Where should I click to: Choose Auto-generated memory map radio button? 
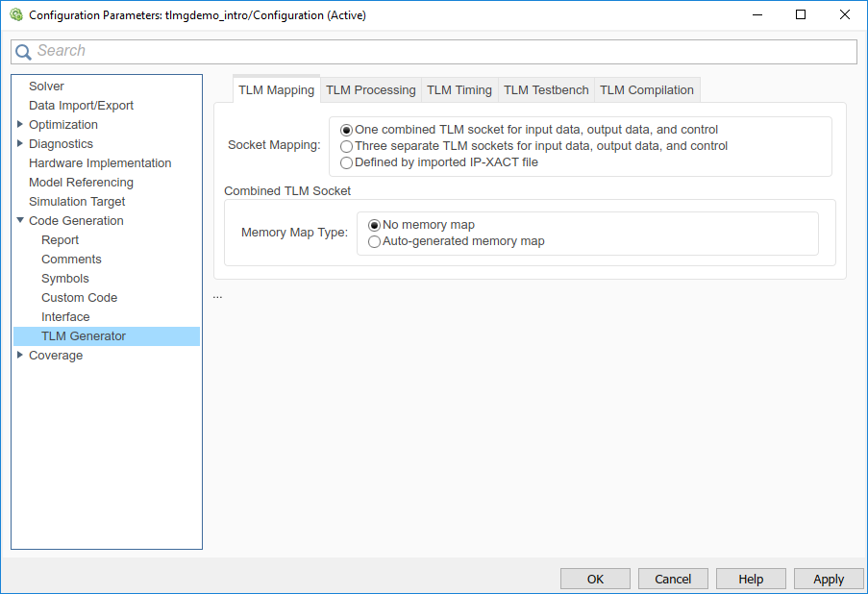pyautogui.click(x=374, y=242)
